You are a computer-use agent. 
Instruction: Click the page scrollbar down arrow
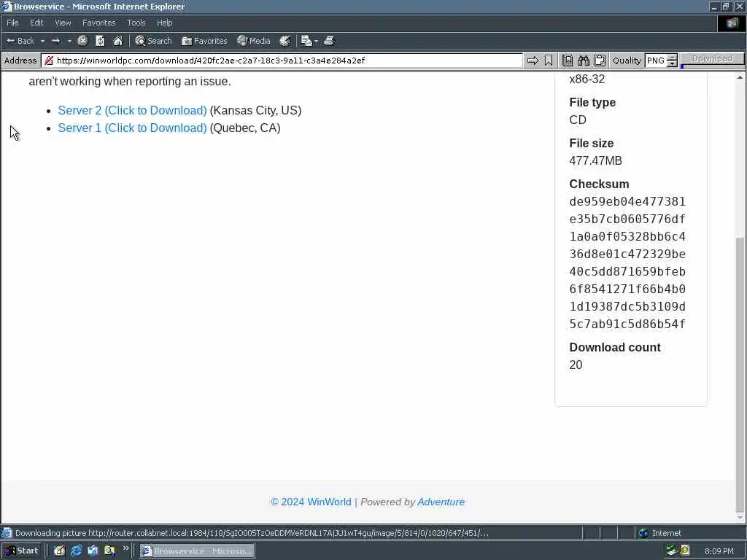point(740,518)
